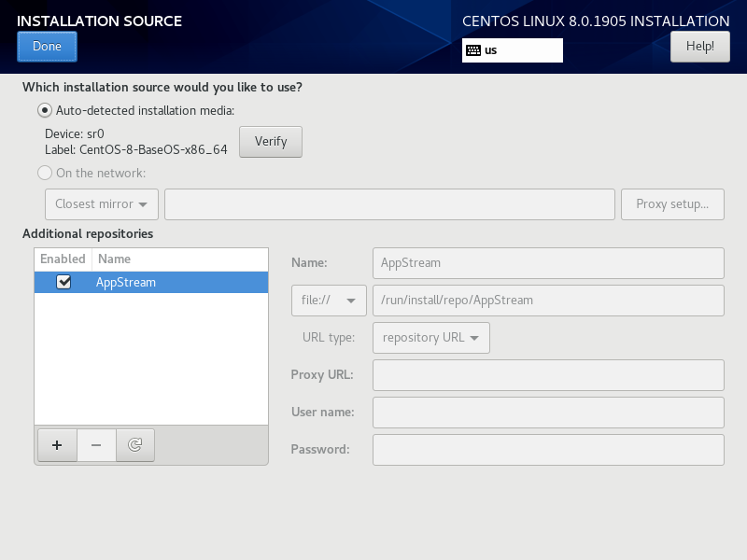This screenshot has height=560, width=747.
Task: Click the Verify media button
Action: click(271, 142)
